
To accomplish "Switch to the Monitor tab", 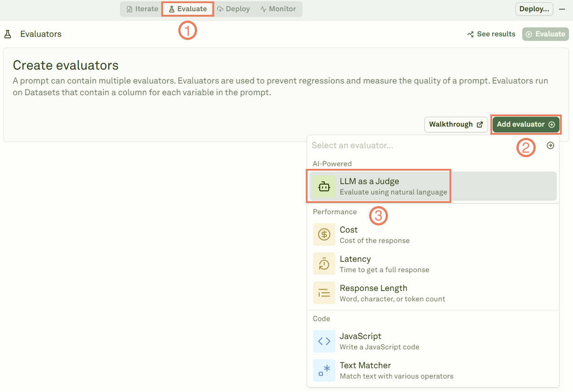I will pos(278,9).
